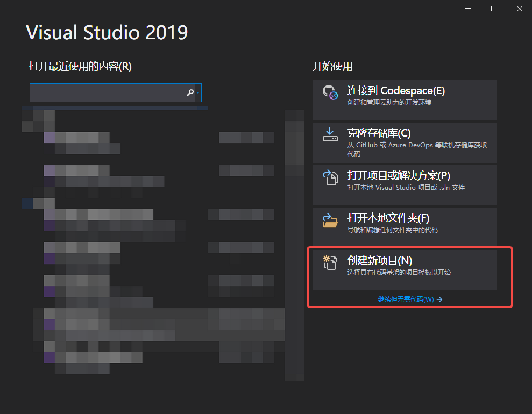
Task: Click description 创建和管理云助力的开发环境
Action: (389, 102)
